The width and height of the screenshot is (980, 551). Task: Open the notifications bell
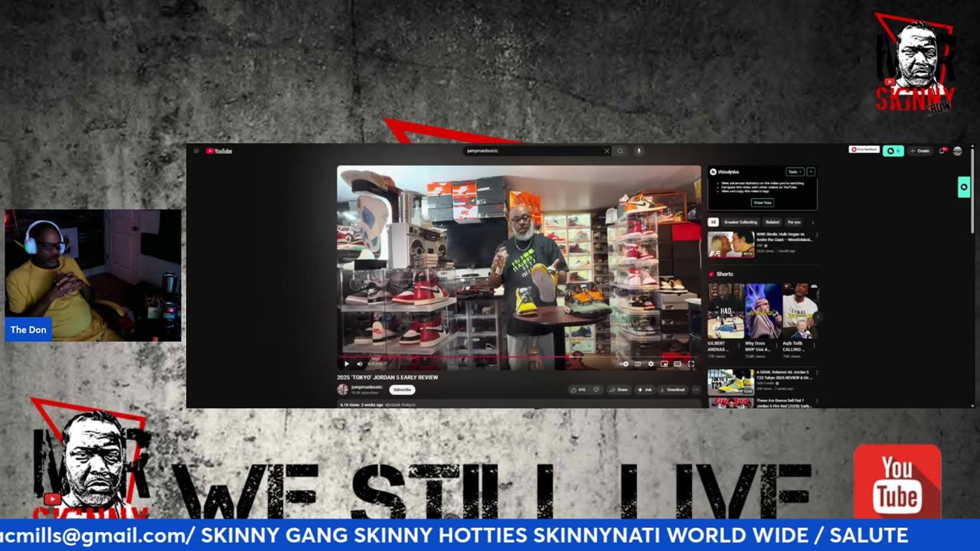click(x=942, y=151)
